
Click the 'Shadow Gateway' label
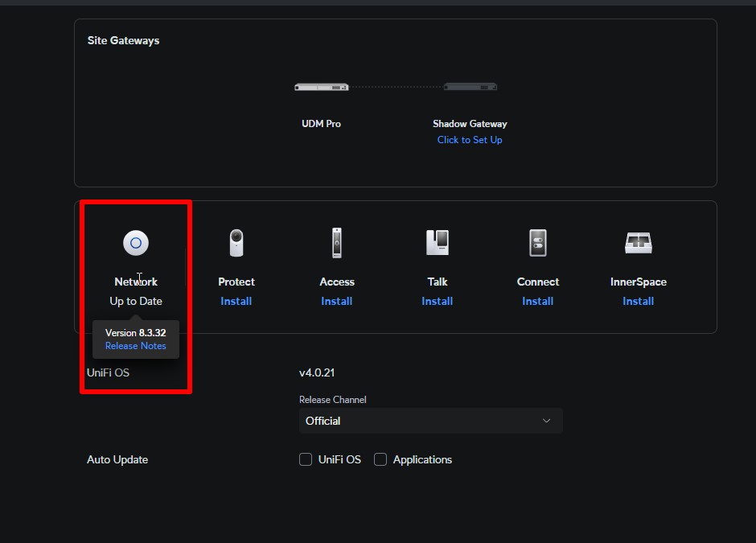470,124
